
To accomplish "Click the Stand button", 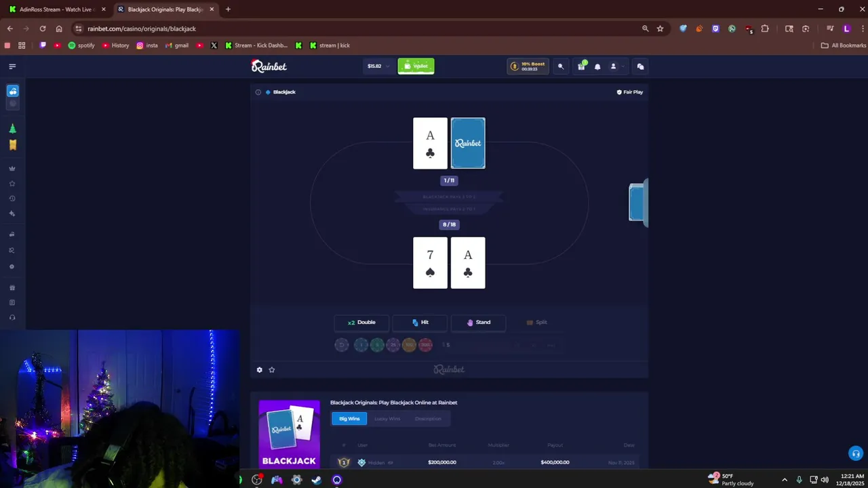I will tap(478, 323).
